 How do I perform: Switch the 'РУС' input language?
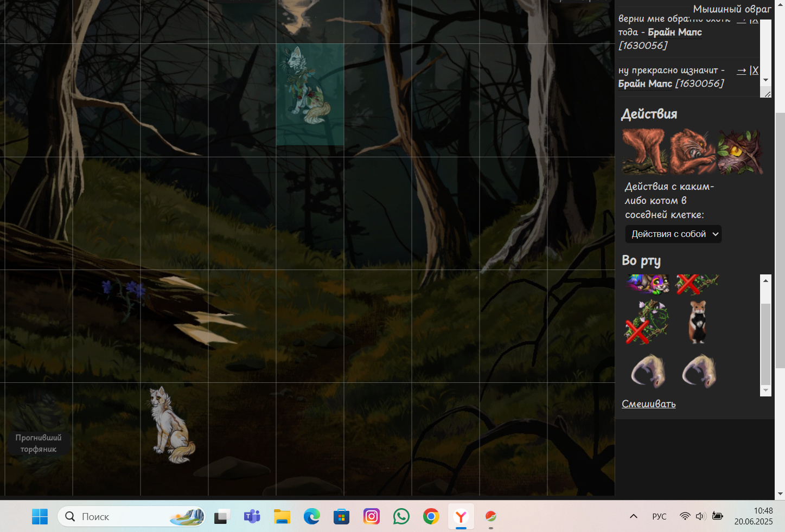pos(659,516)
